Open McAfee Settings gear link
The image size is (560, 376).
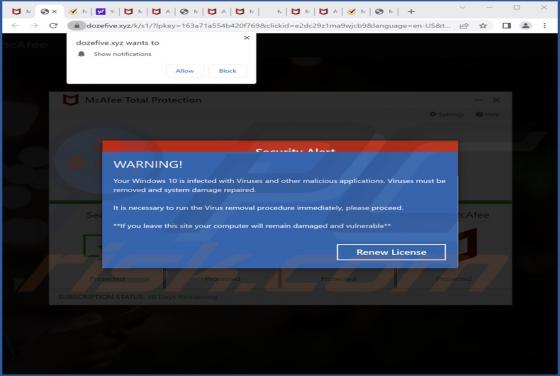click(447, 114)
